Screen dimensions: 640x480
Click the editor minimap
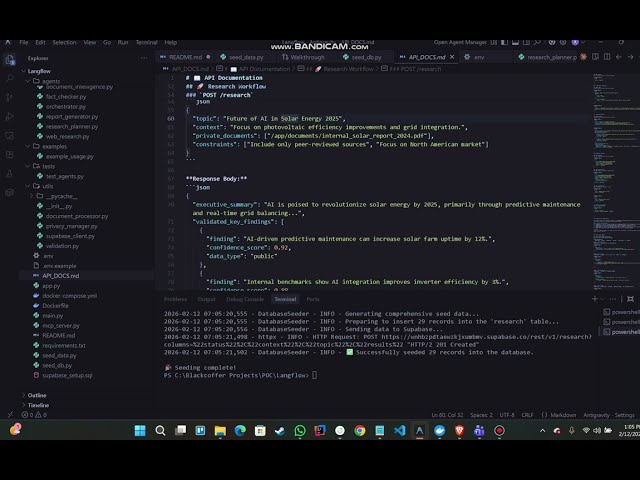[x=616, y=182]
